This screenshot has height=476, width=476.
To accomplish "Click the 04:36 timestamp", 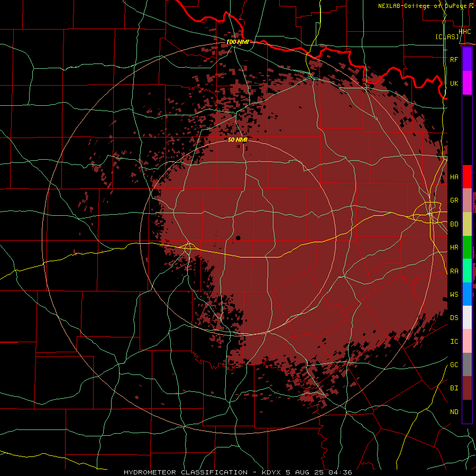I will pyautogui.click(x=340, y=472).
